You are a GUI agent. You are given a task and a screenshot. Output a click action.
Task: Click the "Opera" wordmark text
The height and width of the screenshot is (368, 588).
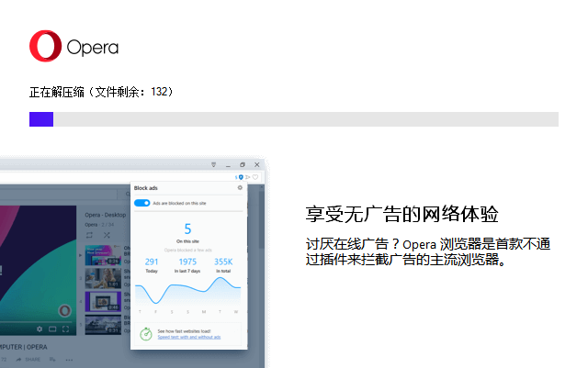click(x=93, y=48)
